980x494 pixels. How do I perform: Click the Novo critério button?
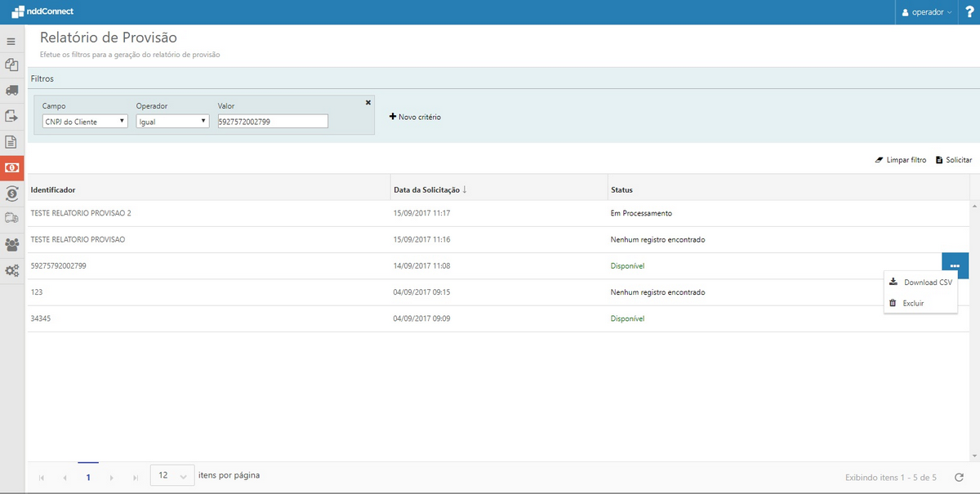[x=415, y=117]
